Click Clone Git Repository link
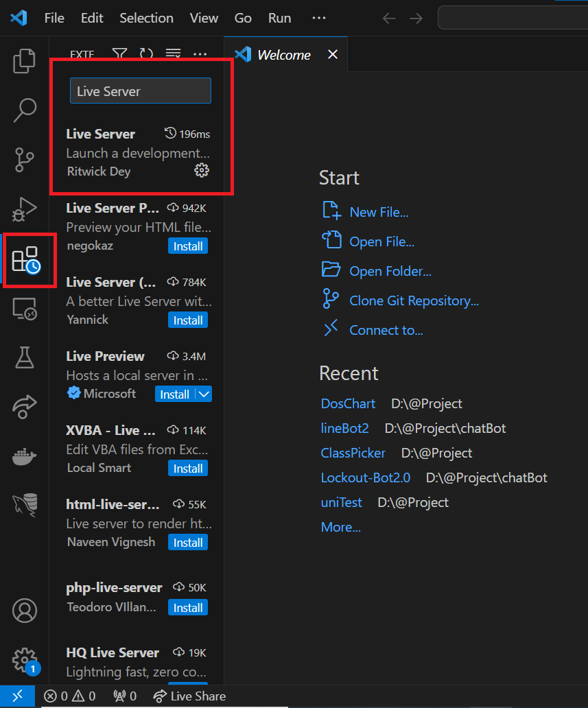 (x=414, y=300)
